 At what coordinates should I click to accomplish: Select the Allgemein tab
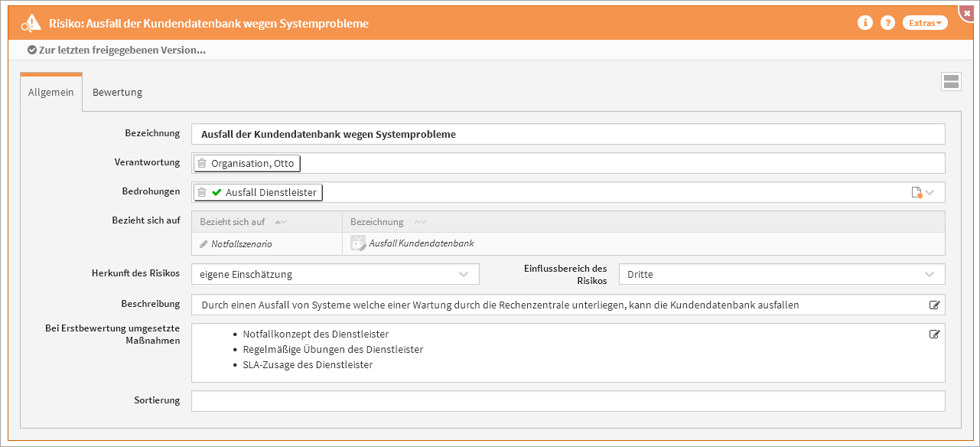(x=50, y=93)
